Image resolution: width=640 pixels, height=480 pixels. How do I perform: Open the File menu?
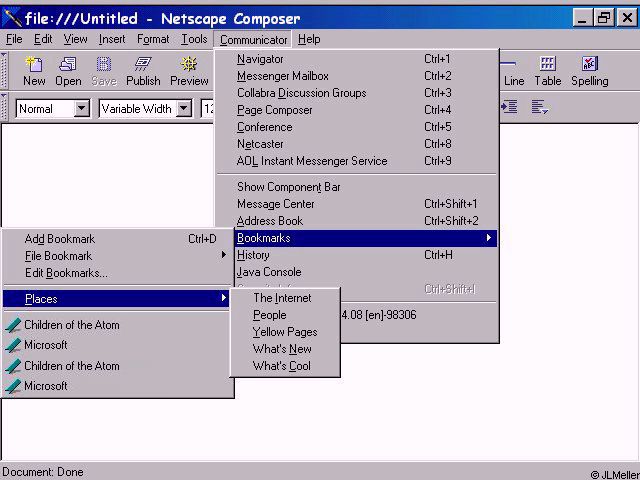(14, 39)
